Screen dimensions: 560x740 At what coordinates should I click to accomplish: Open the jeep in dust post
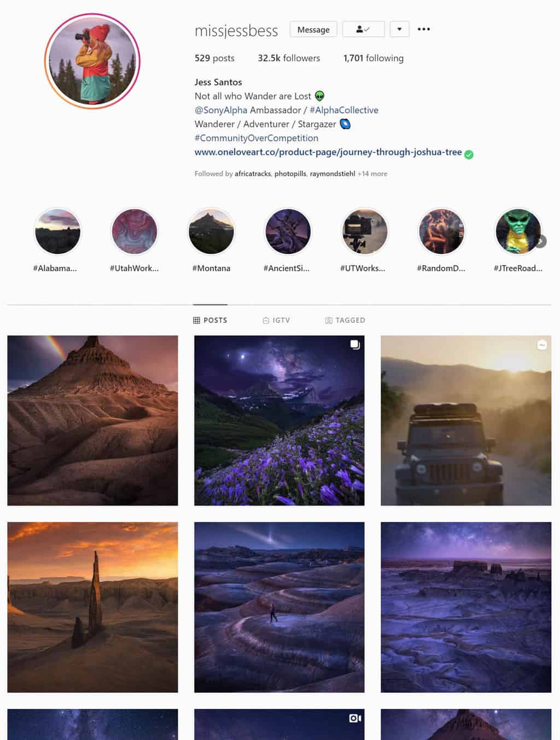(466, 421)
